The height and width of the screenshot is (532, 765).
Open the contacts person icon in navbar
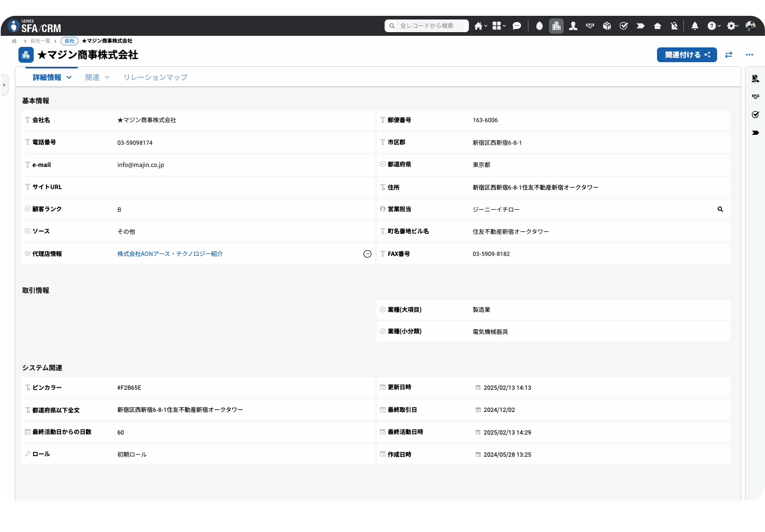[573, 26]
